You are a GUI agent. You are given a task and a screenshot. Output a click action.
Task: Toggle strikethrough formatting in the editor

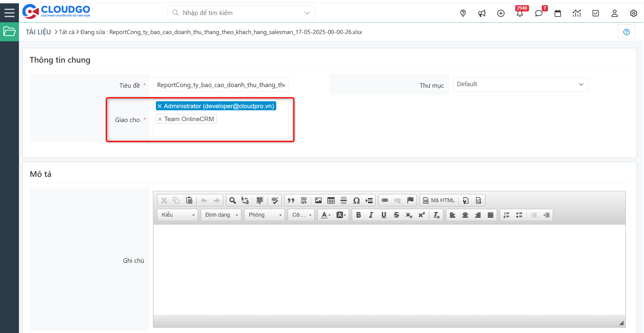pyautogui.click(x=396, y=215)
